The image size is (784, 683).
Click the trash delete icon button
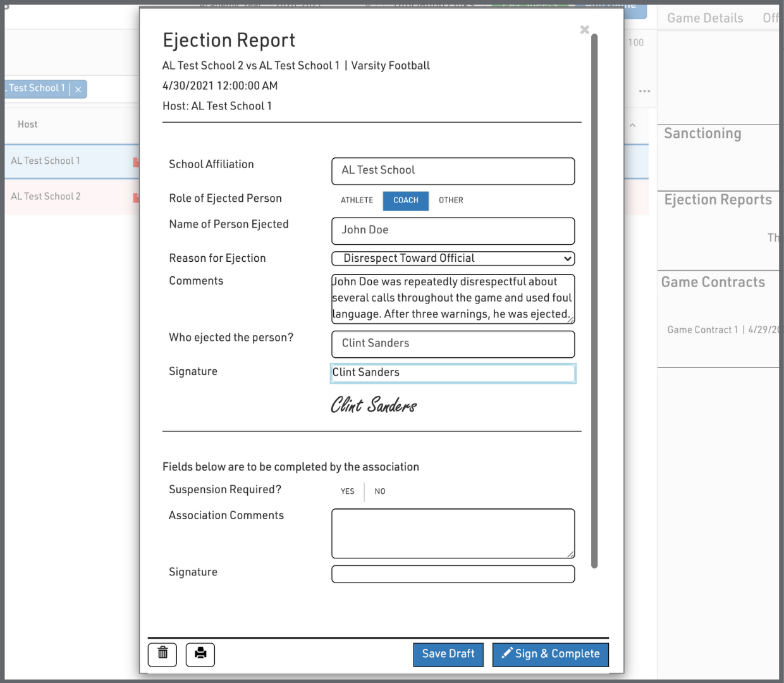click(x=162, y=654)
